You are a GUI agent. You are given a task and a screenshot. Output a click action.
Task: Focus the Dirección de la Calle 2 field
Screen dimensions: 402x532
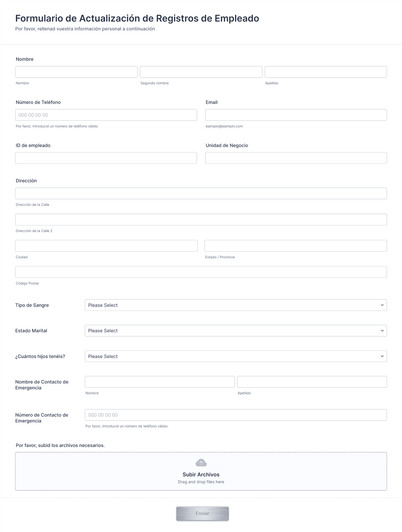[201, 220]
